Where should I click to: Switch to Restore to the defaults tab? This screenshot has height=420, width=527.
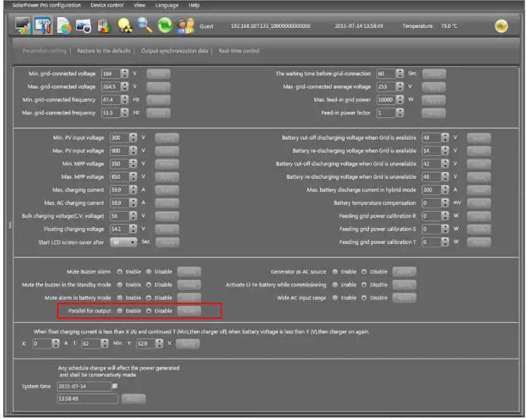click(x=104, y=51)
